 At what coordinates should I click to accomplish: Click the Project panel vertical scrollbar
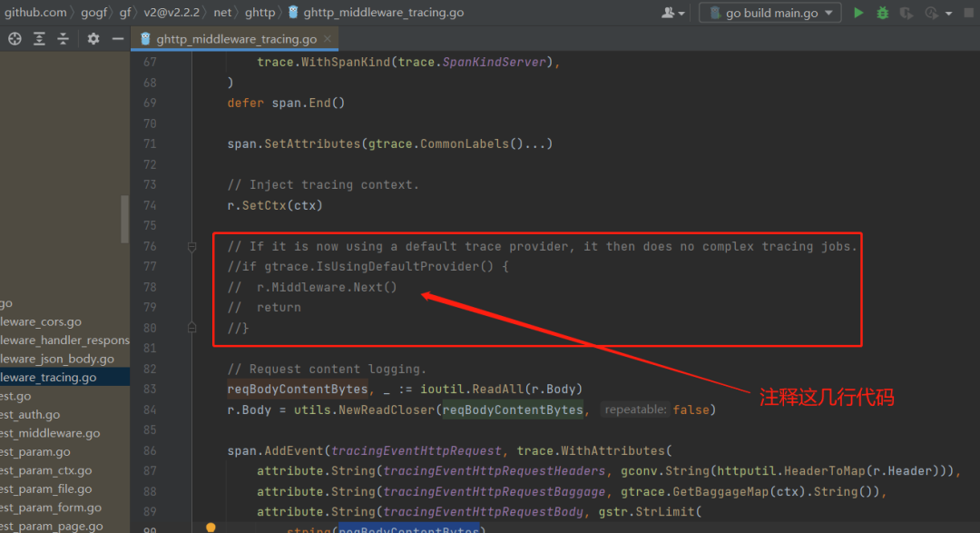(124, 219)
